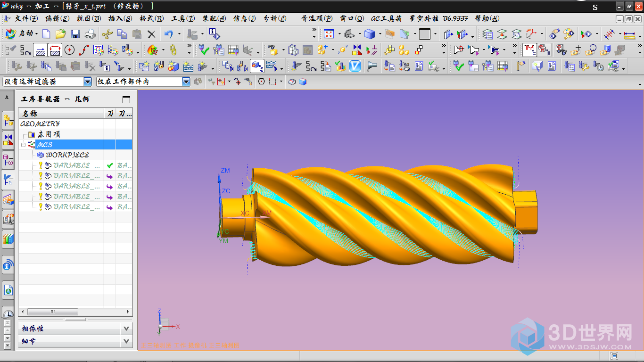Screen dimensions: 644x362
Task: Click the Measure distance ruler icon
Action: [x=629, y=34]
